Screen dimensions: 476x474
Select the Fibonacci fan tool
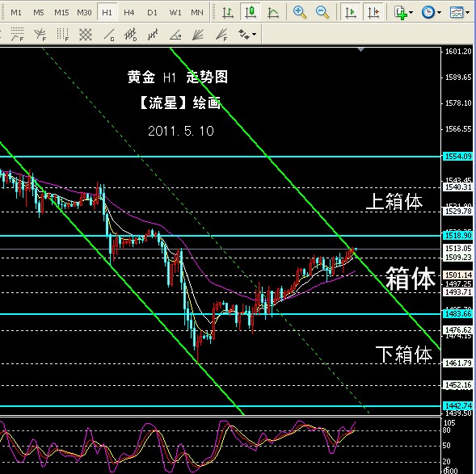click(x=221, y=35)
